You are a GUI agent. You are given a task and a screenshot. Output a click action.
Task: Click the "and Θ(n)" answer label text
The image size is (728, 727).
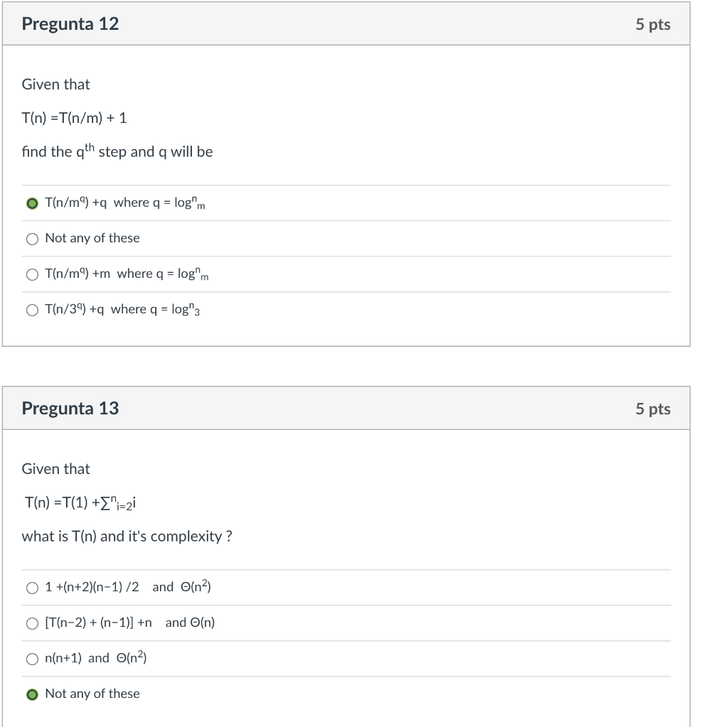pyautogui.click(x=190, y=623)
